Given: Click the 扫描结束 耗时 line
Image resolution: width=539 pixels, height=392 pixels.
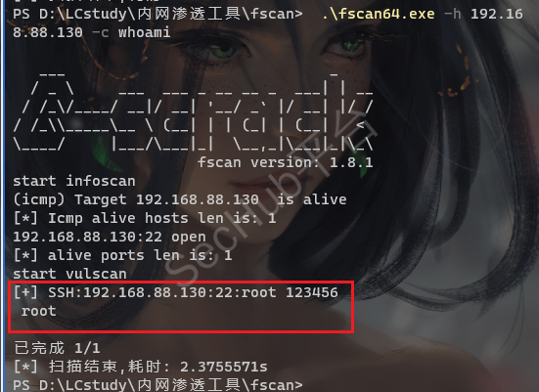Looking at the screenshot, I should point(140,367).
